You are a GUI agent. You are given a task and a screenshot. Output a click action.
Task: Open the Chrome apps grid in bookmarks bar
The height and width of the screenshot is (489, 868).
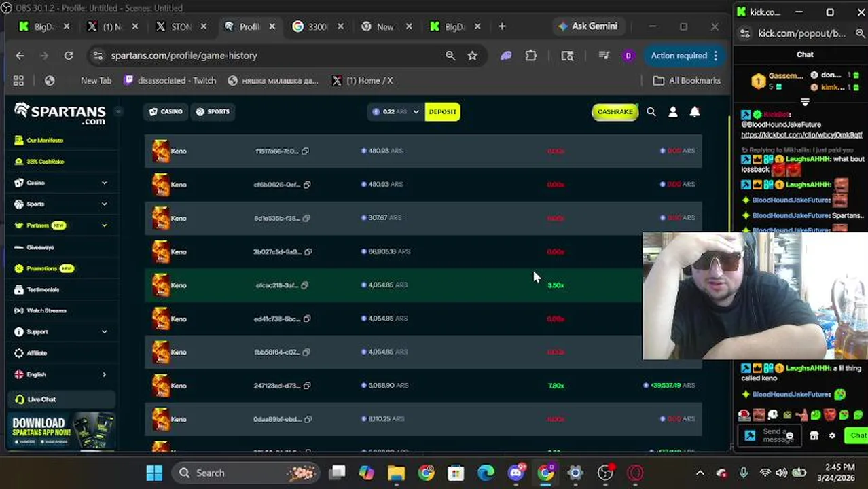click(x=18, y=81)
